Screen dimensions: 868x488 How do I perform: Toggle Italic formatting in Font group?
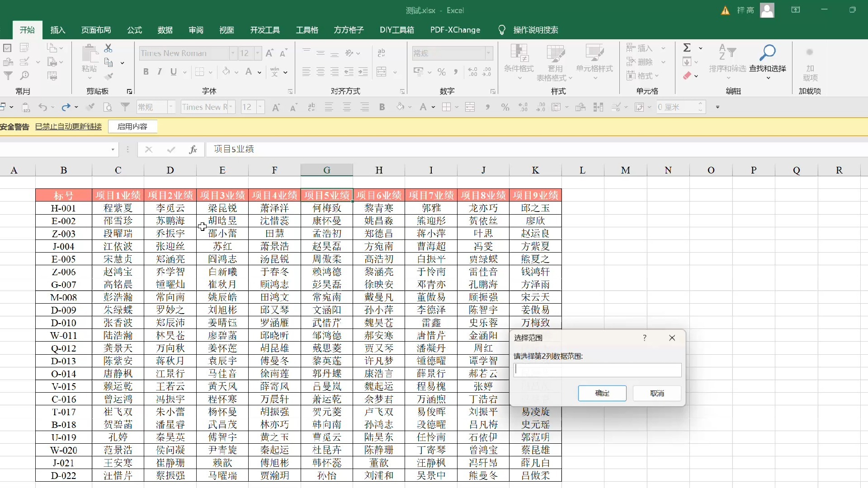pyautogui.click(x=160, y=72)
